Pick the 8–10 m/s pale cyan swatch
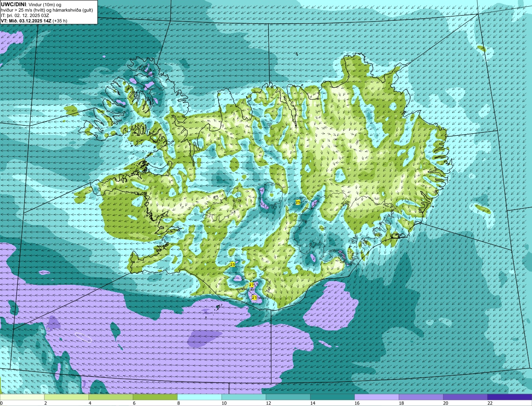 [x=199, y=397]
